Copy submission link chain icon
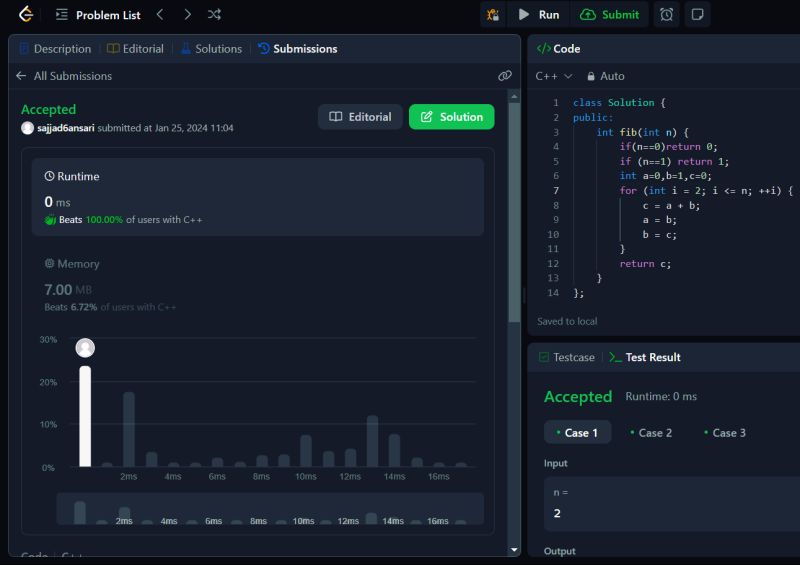This screenshot has width=800, height=565. (505, 76)
